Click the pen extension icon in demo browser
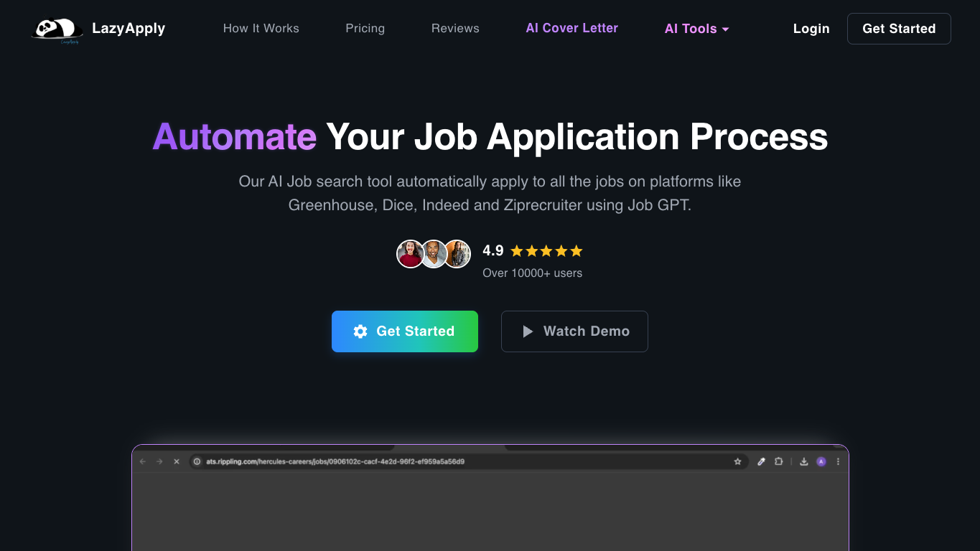The width and height of the screenshot is (980, 551). coord(762,462)
